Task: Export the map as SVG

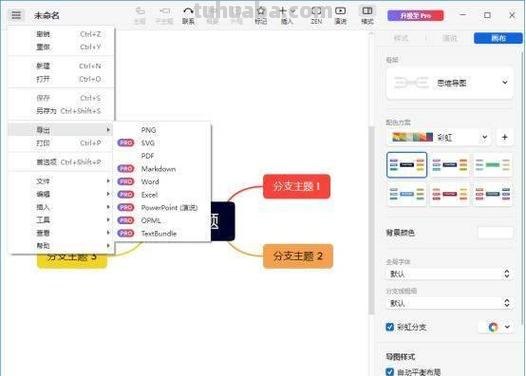Action: [162, 143]
